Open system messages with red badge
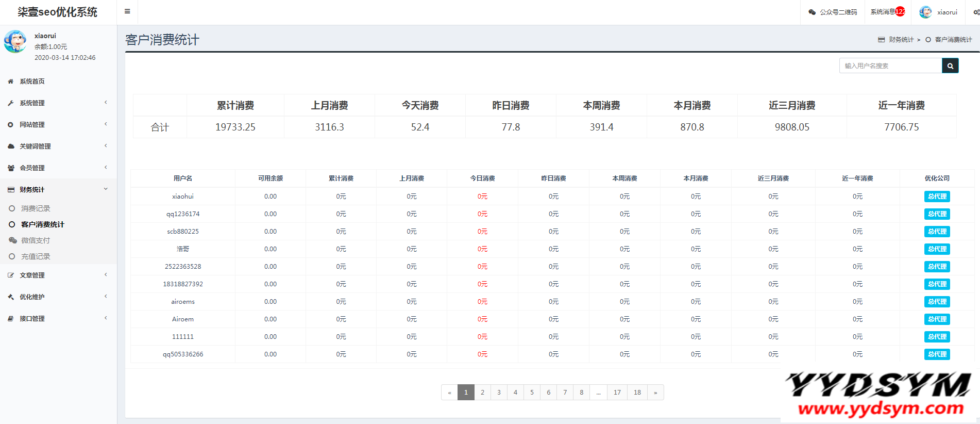 [x=887, y=12]
